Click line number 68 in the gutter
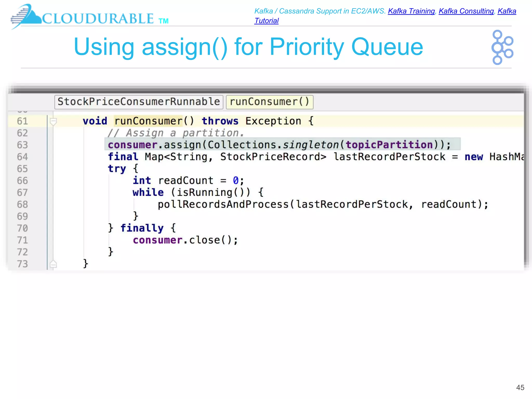This screenshot has width=532, height=399. click(x=22, y=204)
